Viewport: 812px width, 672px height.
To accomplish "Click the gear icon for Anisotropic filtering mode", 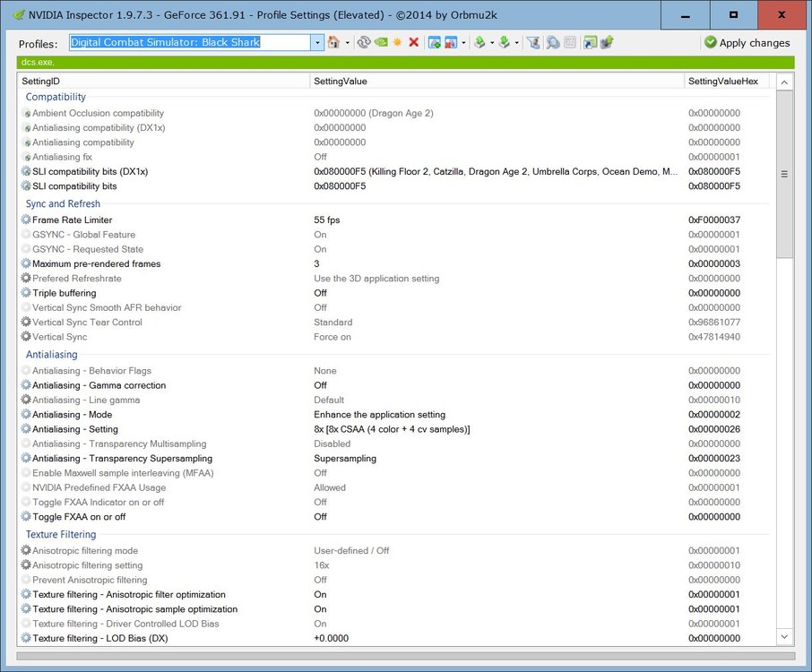I will coord(26,550).
